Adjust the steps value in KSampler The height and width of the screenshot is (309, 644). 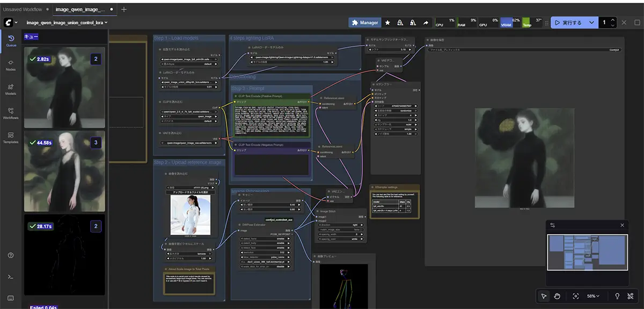pyautogui.click(x=396, y=115)
